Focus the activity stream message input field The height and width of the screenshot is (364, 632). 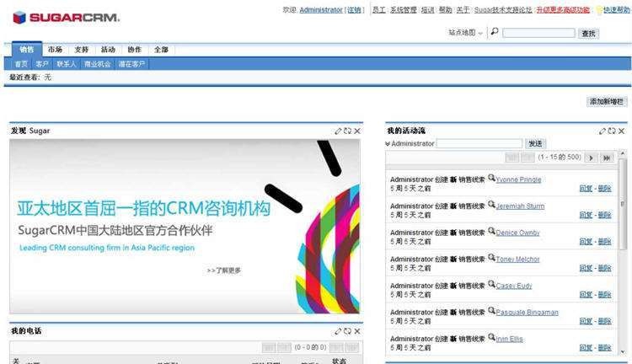[479, 143]
